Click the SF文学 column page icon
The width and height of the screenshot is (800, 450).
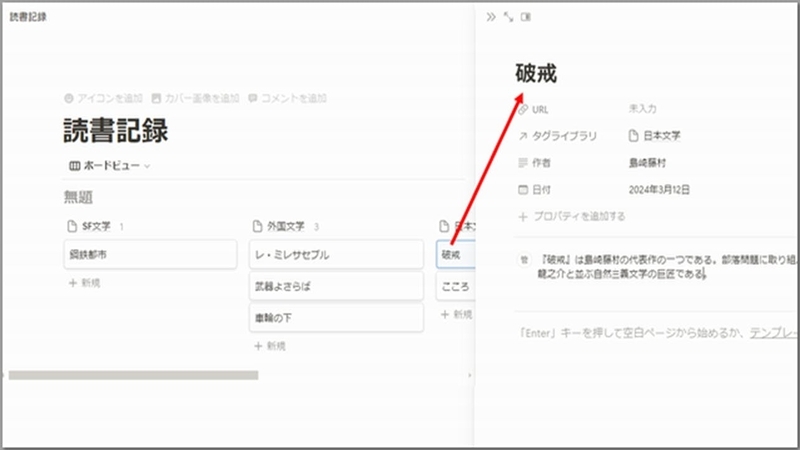tap(72, 226)
